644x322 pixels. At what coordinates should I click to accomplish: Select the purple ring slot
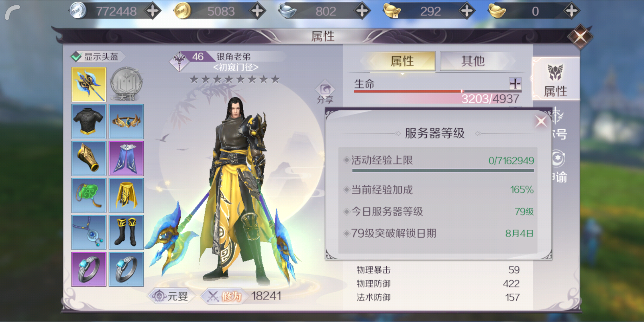point(89,269)
